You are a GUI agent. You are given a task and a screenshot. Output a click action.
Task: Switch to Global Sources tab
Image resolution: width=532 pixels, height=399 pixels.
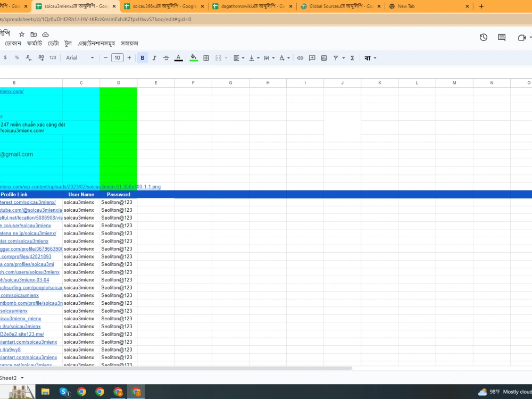[341, 6]
